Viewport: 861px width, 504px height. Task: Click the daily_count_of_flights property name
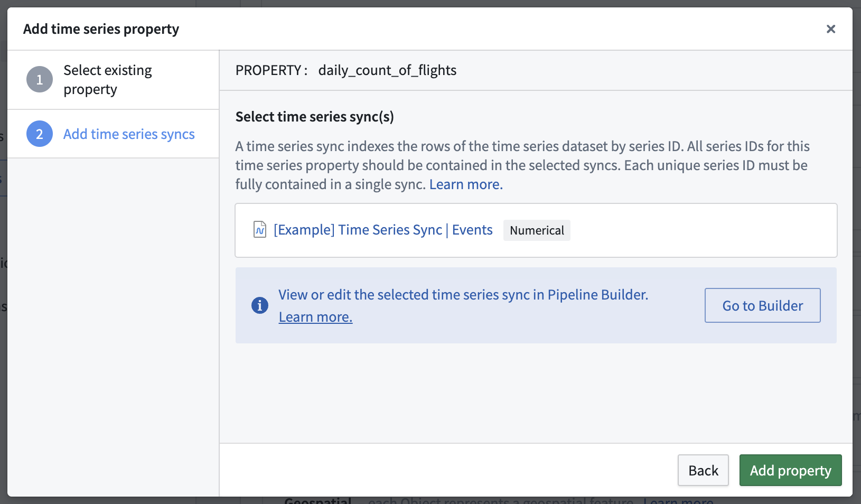coord(387,70)
